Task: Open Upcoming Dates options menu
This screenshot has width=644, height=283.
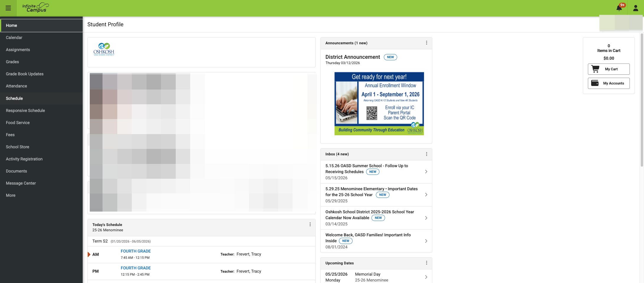Action: coord(426,263)
